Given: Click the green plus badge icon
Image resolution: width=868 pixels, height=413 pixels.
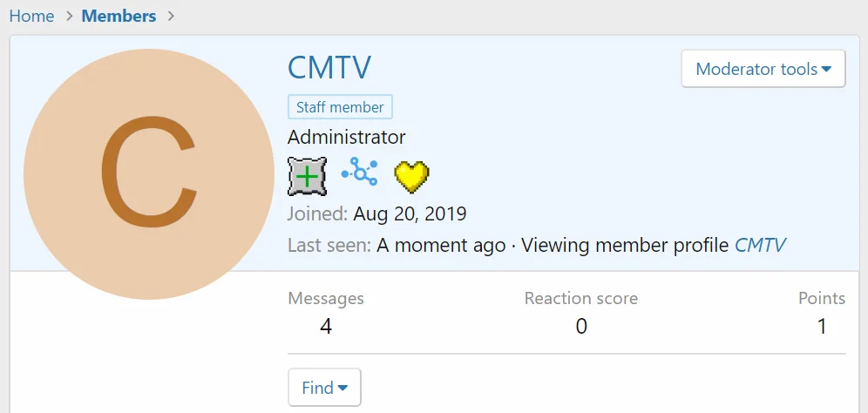Looking at the screenshot, I should [x=307, y=177].
